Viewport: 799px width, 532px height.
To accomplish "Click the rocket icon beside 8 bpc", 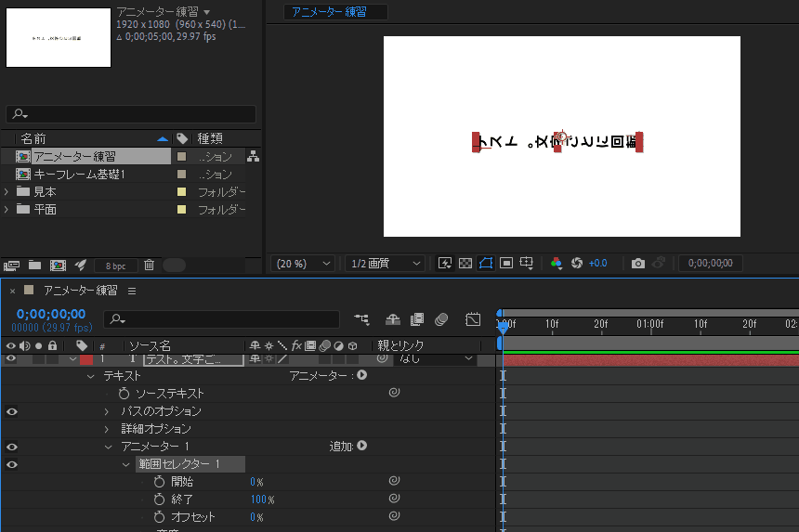I will pyautogui.click(x=81, y=265).
